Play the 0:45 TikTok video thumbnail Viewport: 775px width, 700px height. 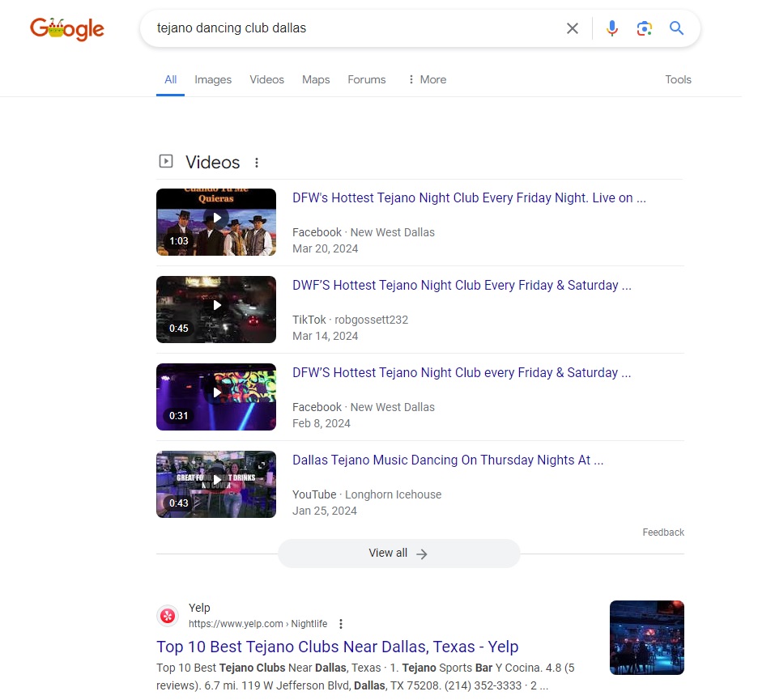[216, 309]
